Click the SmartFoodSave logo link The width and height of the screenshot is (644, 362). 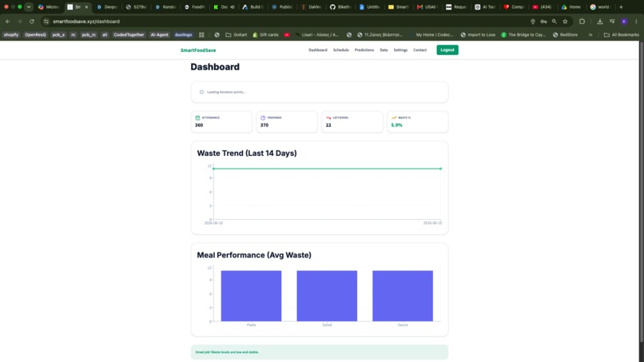click(x=198, y=50)
